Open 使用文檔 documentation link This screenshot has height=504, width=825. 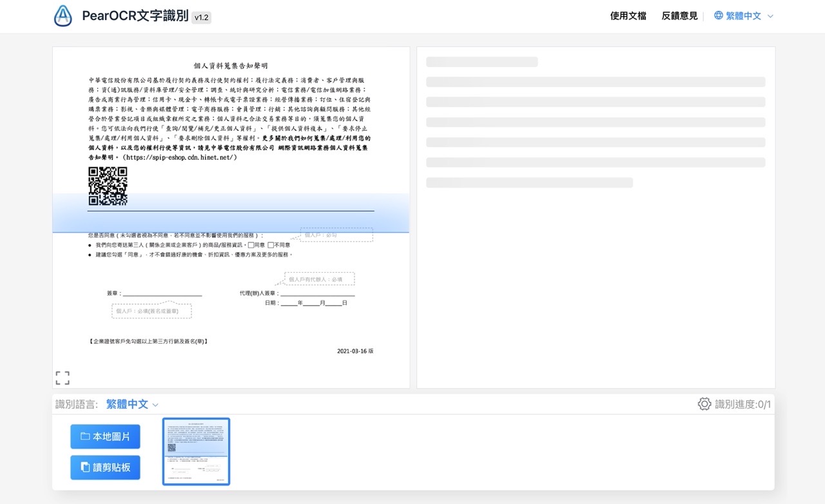pyautogui.click(x=628, y=15)
